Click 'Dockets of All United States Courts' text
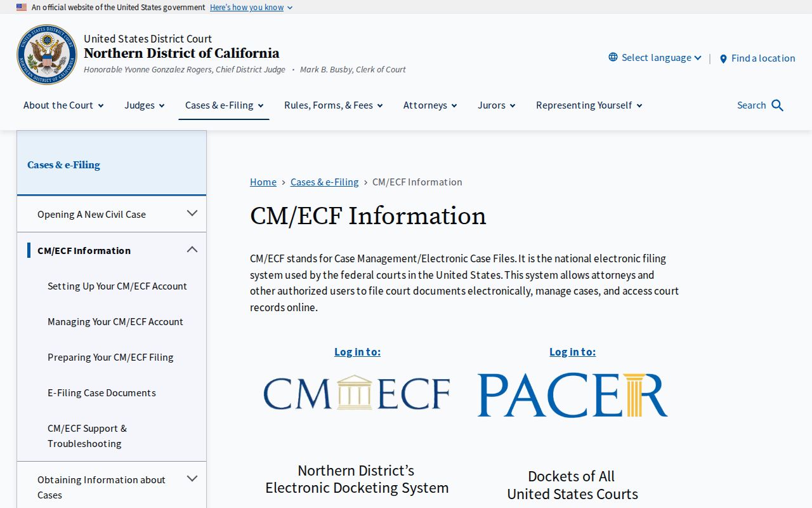Image resolution: width=812 pixels, height=508 pixels. (572, 485)
